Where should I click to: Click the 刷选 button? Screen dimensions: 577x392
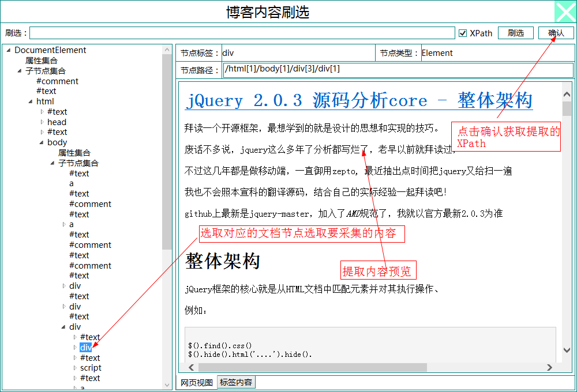[x=515, y=33]
